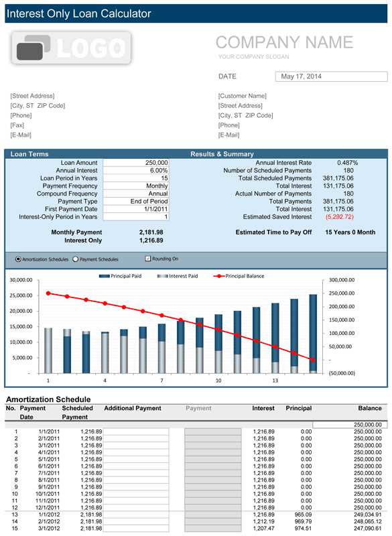
Task: Click the Additional Payment cell for 6/1/2011
Action: pyautogui.click(x=136, y=466)
